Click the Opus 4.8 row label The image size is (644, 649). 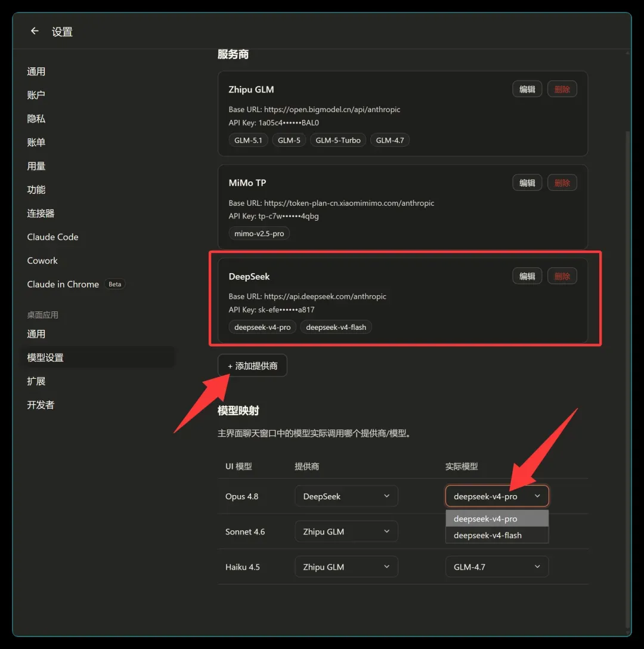point(241,496)
